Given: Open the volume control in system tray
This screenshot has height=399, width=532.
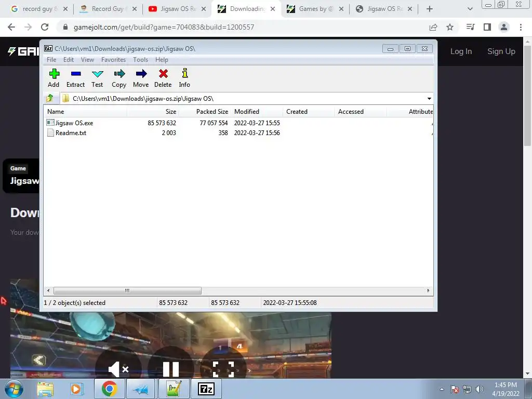Looking at the screenshot, I should tap(480, 389).
